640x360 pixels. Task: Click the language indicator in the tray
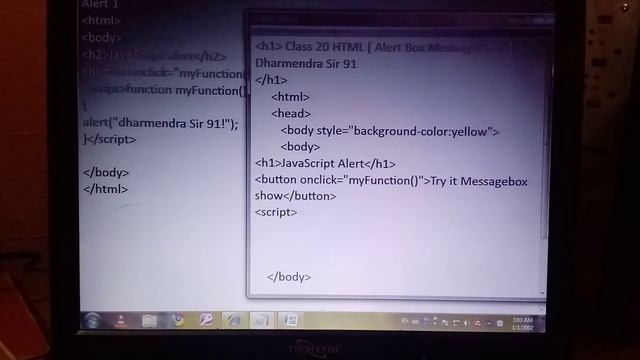click(405, 321)
